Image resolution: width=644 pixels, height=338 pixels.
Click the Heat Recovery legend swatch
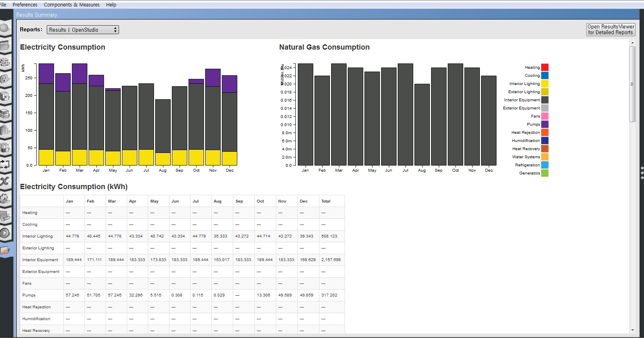pyautogui.click(x=545, y=149)
